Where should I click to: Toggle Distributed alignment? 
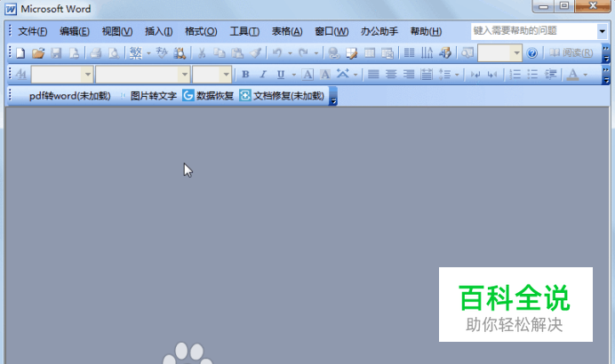(427, 74)
